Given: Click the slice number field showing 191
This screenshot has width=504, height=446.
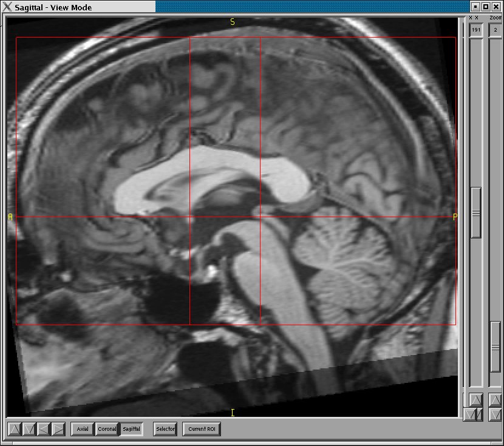Looking at the screenshot, I should 476,30.
